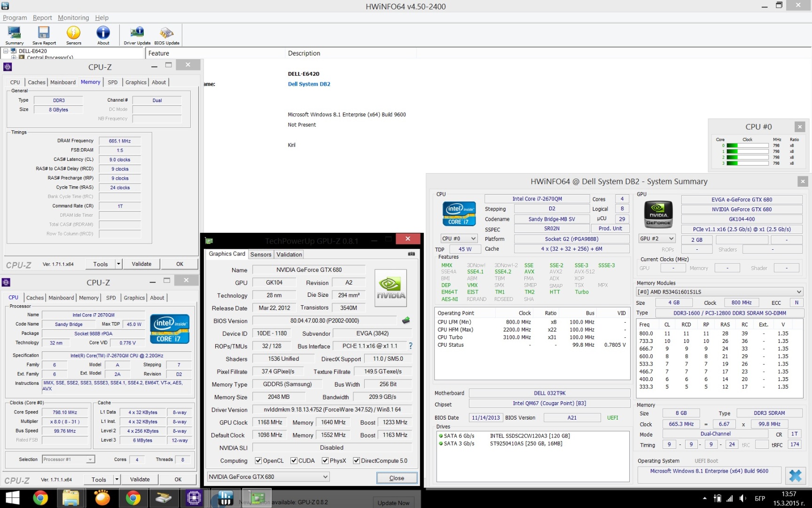Click the NVIDIA GeForce badge in System Summary
Screen dimensions: 812x508
[x=658, y=214]
